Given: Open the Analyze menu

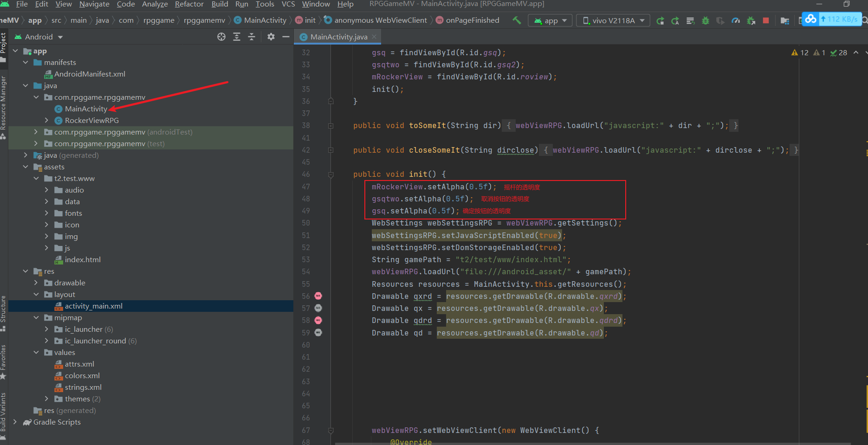Looking at the screenshot, I should (155, 4).
